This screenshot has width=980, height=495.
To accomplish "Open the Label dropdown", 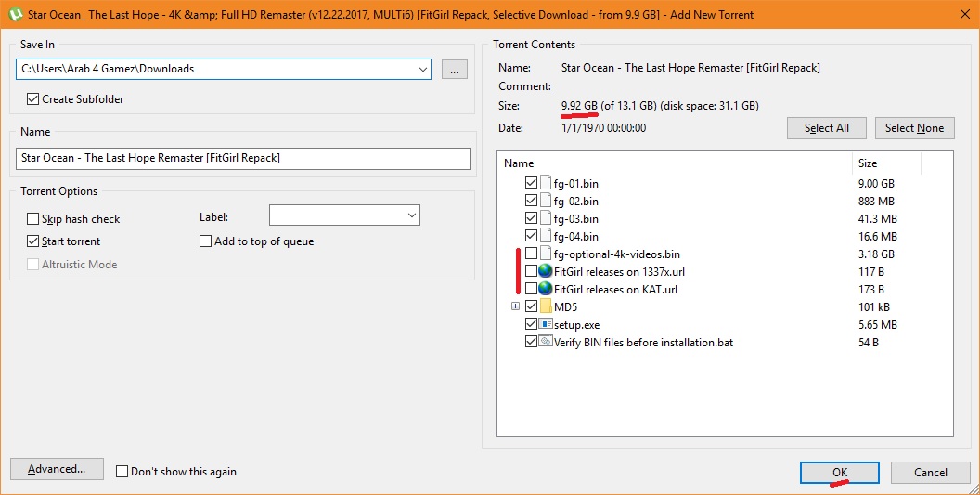I will pyautogui.click(x=412, y=215).
